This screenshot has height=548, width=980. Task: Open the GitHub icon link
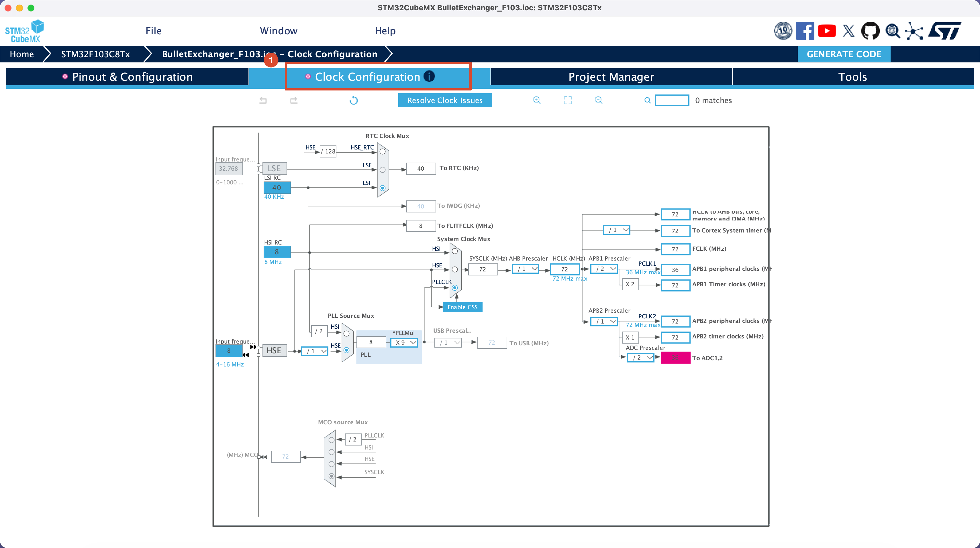click(x=871, y=31)
